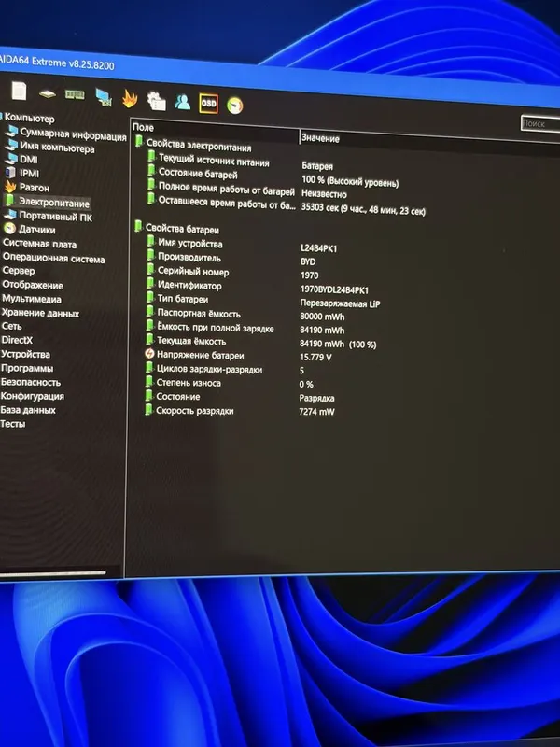Screen dimensions: 560x747
Task: Click the sidebar horizontal scrollbar
Action: (52, 573)
